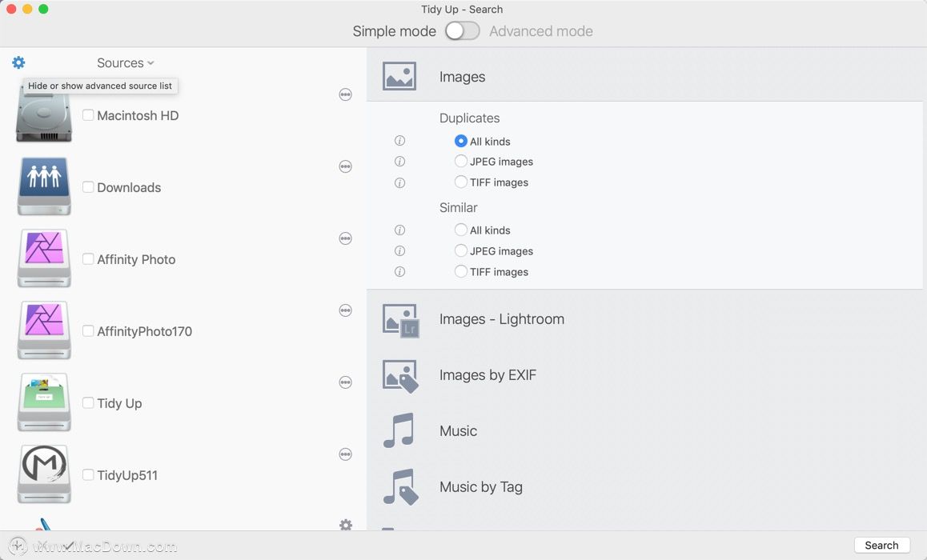Click the more options icon for AffinityPhoto170
The width and height of the screenshot is (927, 560).
(346, 310)
